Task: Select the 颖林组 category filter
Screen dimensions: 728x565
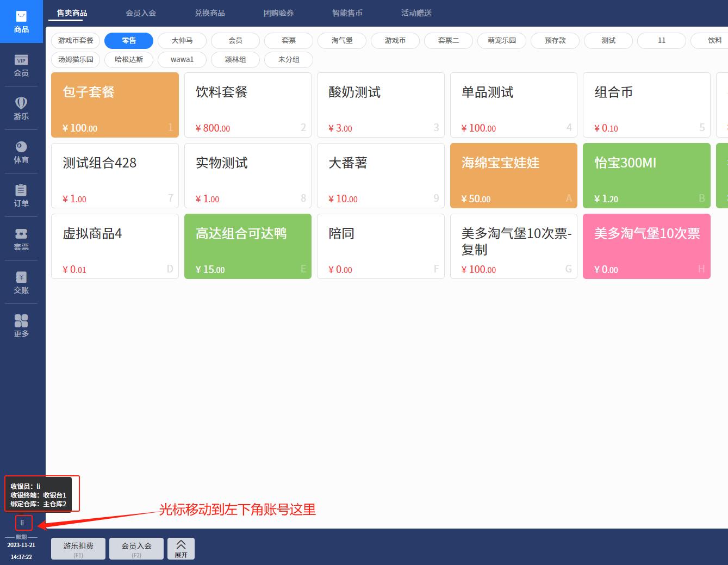Action: click(235, 60)
